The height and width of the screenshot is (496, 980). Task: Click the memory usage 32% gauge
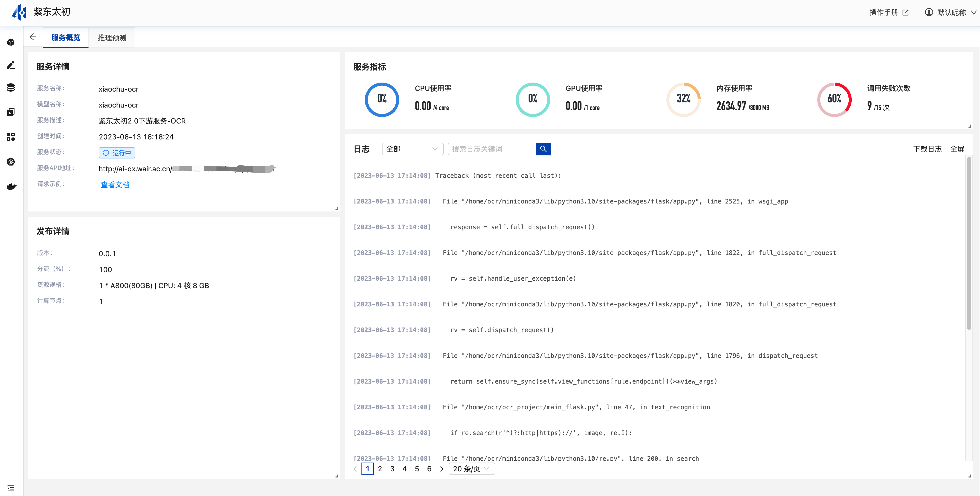(683, 99)
